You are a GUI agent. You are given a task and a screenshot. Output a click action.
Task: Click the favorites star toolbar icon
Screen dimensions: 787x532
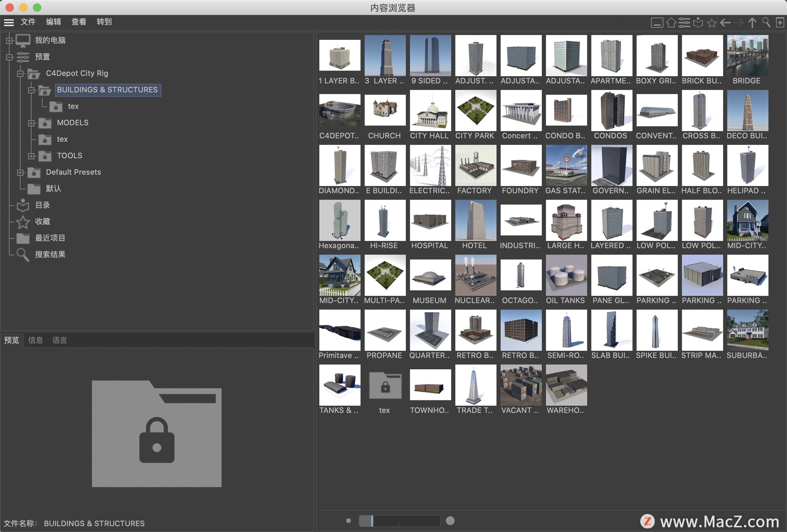(712, 23)
